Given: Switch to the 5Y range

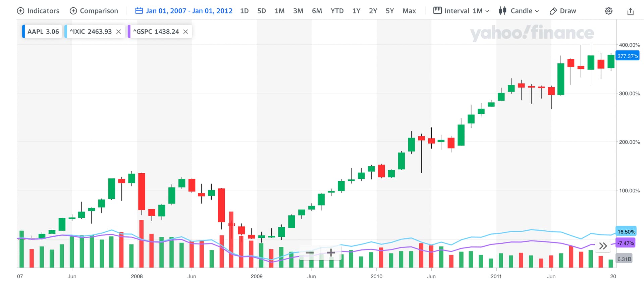Looking at the screenshot, I should pos(390,11).
